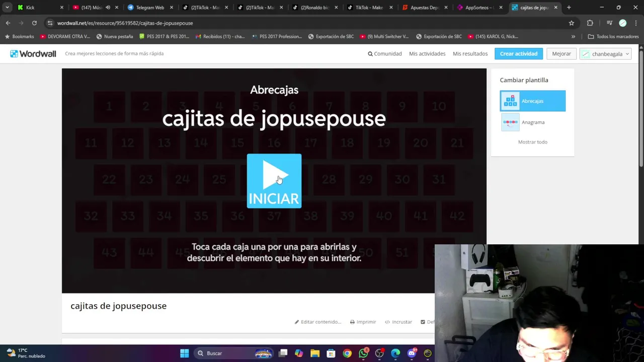
Task: Open the Recibidos (11) Gmail bookmark
Action: [220, 37]
